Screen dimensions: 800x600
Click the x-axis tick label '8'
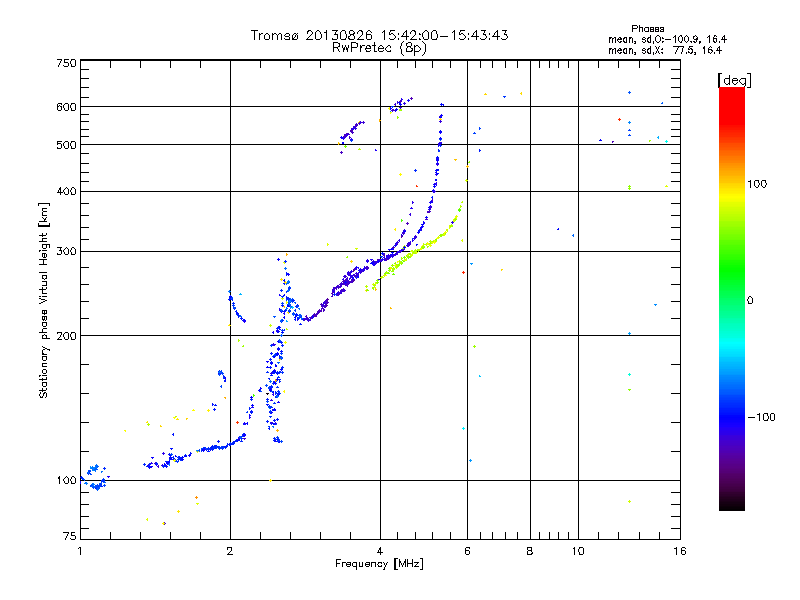coord(530,551)
